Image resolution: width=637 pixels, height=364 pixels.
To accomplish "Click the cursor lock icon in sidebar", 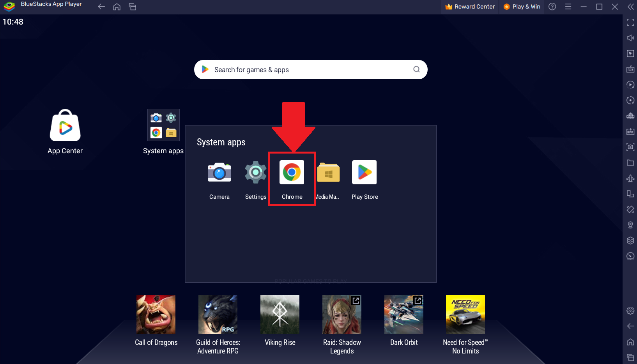I will [x=630, y=53].
